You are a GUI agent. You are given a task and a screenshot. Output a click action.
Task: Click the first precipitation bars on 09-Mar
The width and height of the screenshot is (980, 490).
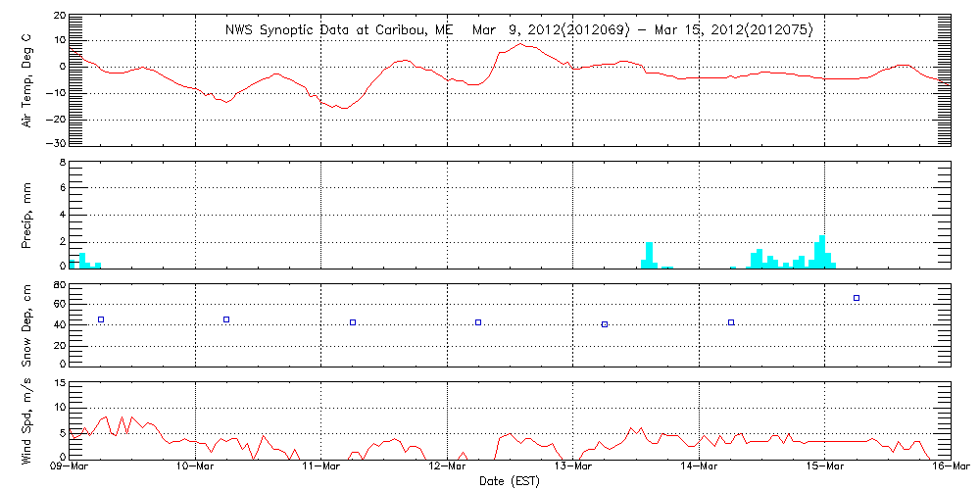pyautogui.click(x=82, y=260)
